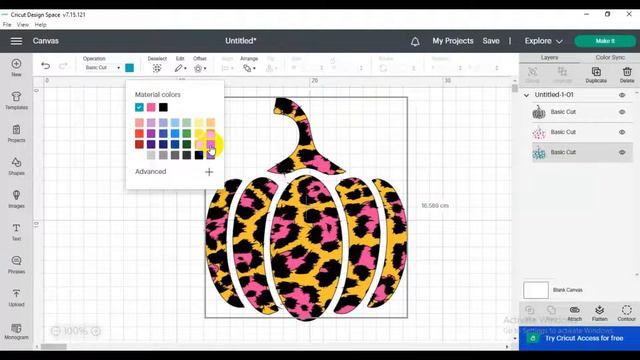Image resolution: width=640 pixels, height=360 pixels.
Task: Select the black pumpkin layer thumbnail
Action: (539, 112)
